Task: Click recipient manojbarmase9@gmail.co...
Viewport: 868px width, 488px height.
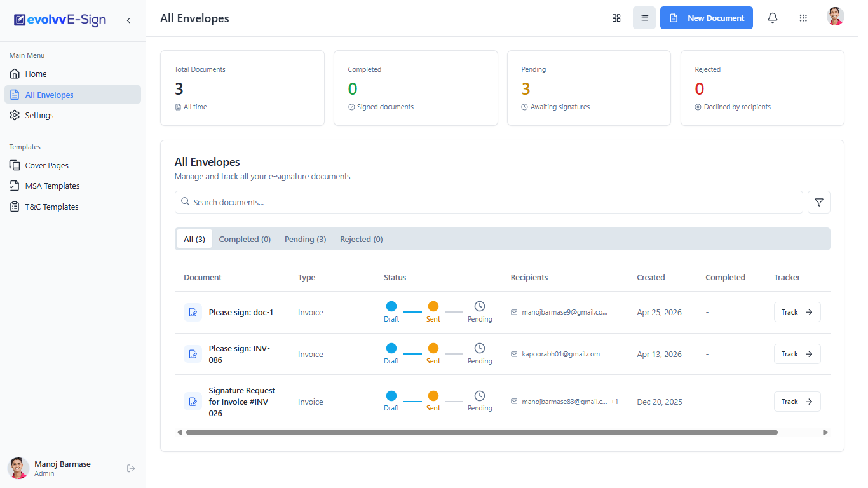Action: pos(564,313)
